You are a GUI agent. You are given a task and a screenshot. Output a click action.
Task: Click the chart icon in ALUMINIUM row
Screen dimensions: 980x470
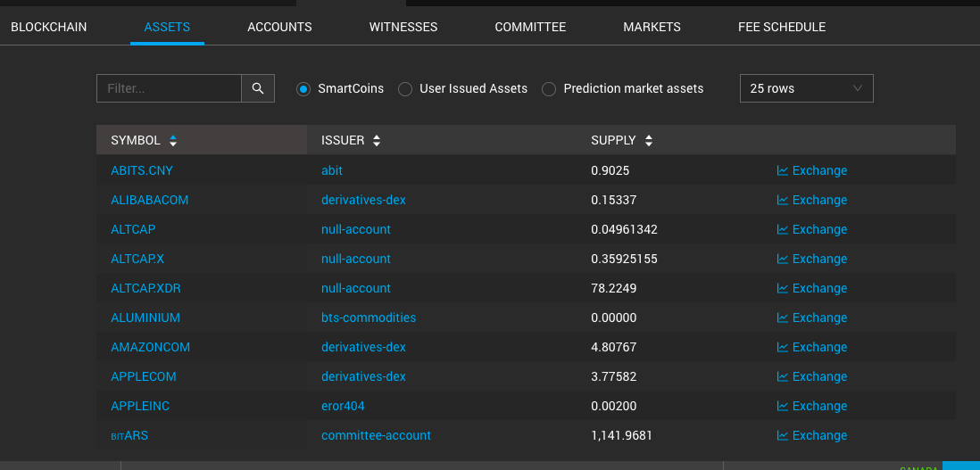782,317
